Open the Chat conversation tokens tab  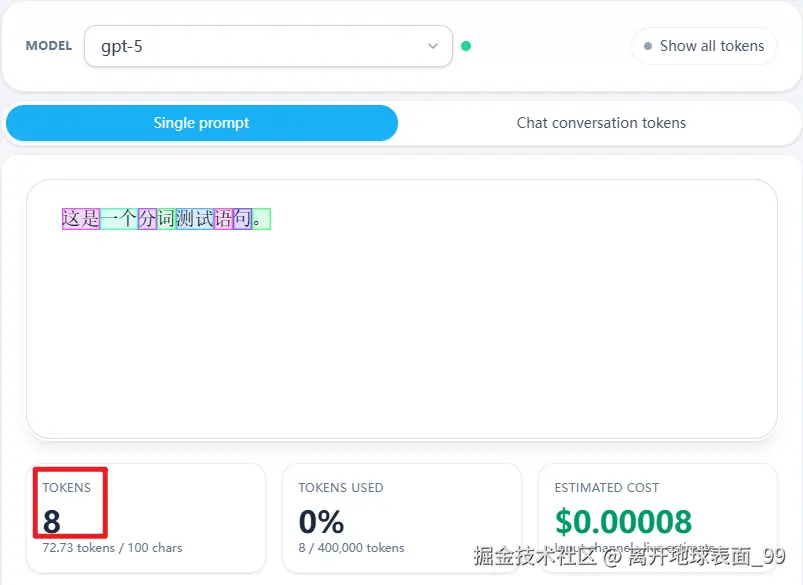pyautogui.click(x=601, y=123)
